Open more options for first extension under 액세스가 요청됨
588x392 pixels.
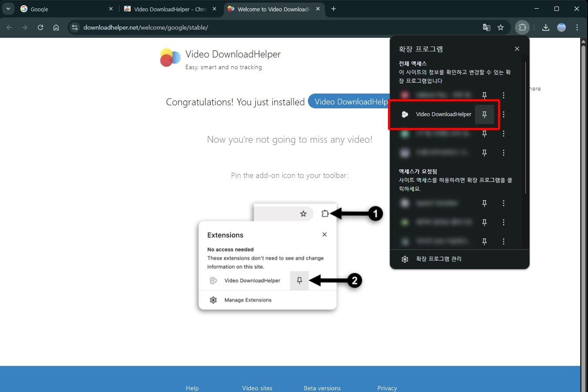[504, 203]
